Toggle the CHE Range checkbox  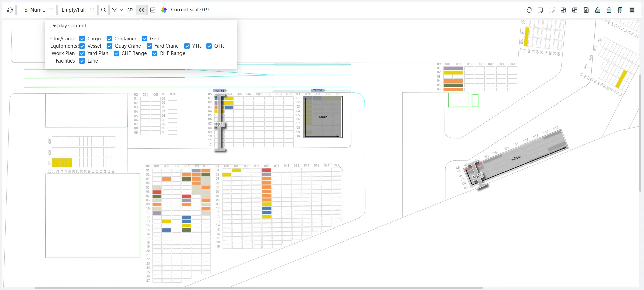tap(116, 53)
